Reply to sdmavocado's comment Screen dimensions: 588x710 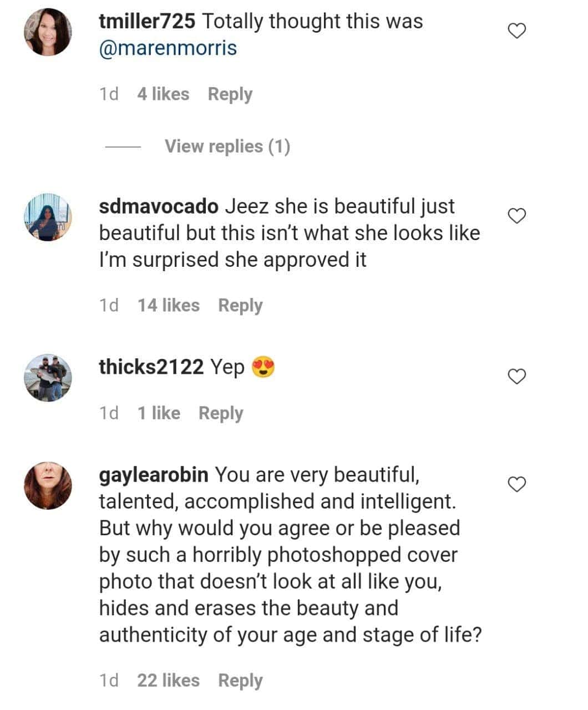tap(240, 306)
